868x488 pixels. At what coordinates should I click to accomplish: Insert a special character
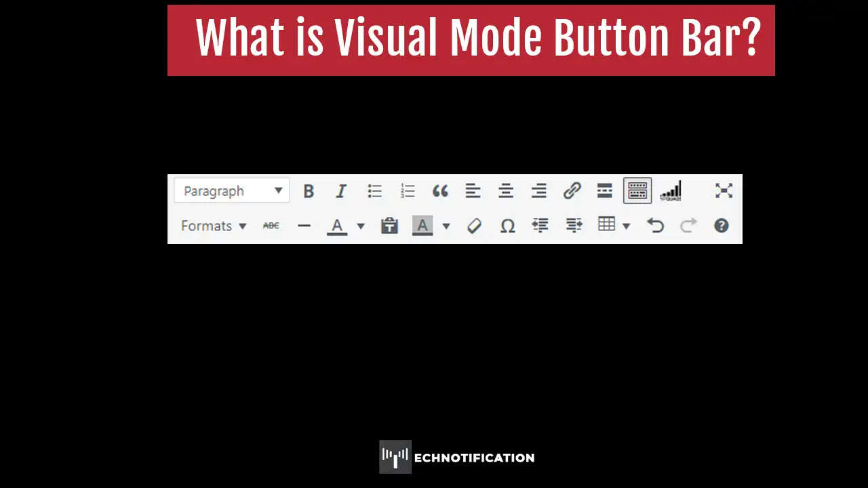(x=507, y=226)
